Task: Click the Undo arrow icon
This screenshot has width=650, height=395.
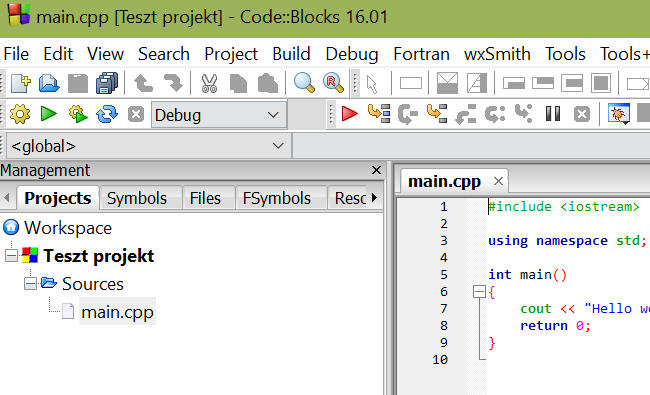Action: 143,83
